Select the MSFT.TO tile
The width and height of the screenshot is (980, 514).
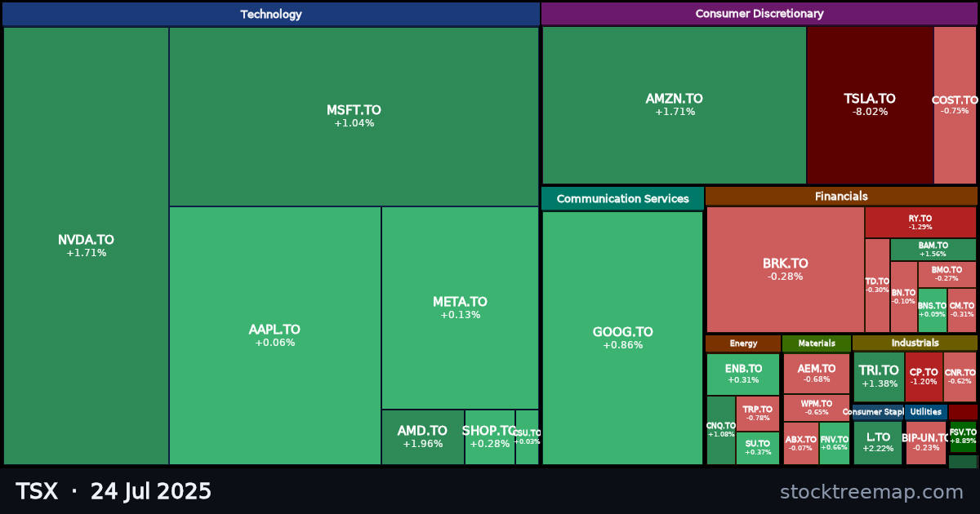point(354,117)
